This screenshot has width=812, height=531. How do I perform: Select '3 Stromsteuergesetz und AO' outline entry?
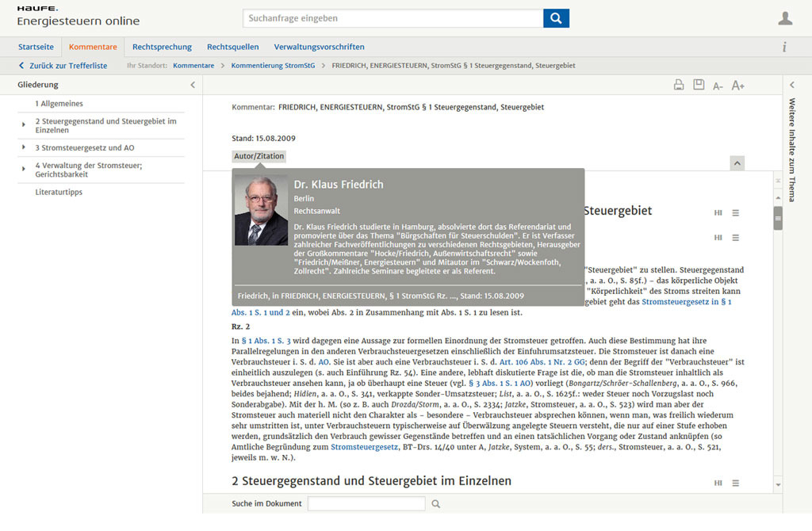[85, 148]
